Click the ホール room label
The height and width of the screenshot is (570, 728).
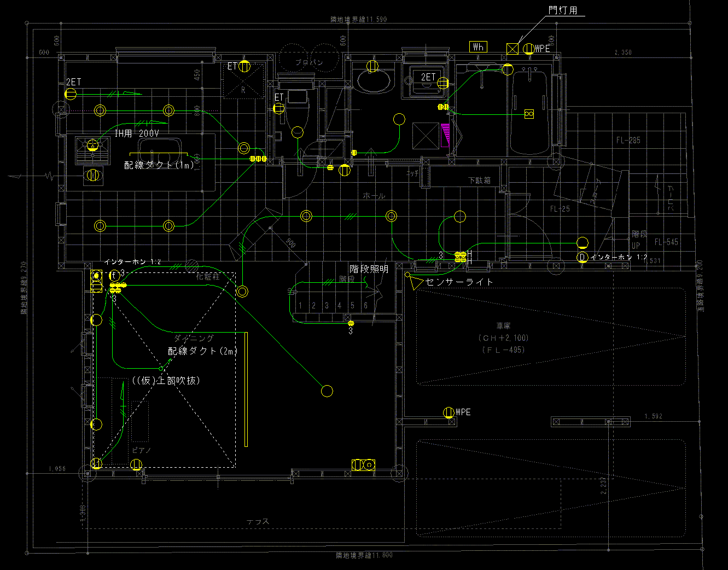[x=374, y=196]
